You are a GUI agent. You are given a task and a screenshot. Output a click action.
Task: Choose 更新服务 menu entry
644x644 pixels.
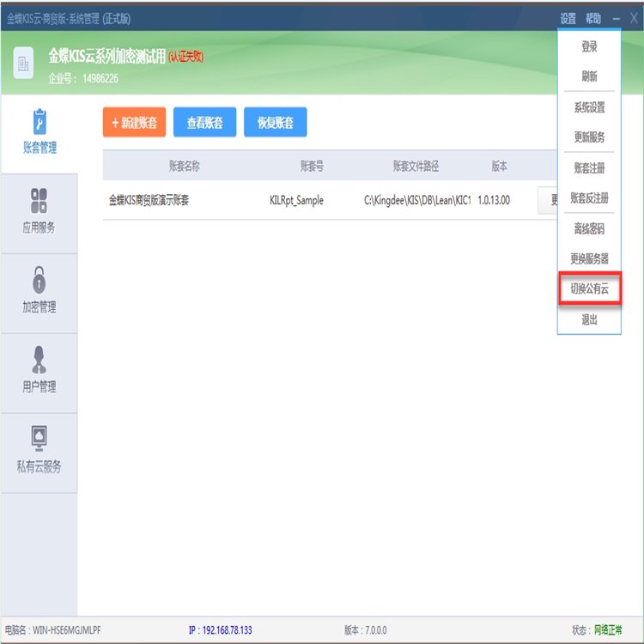tap(589, 137)
